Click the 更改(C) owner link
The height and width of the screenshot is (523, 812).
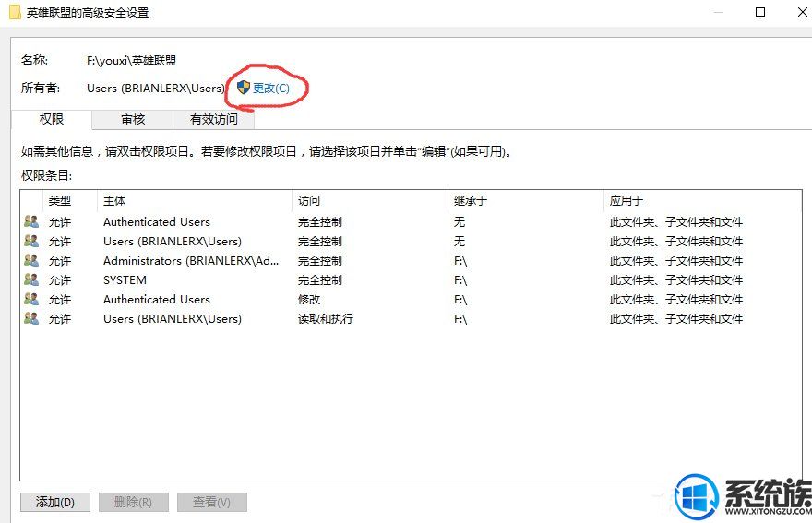click(271, 88)
